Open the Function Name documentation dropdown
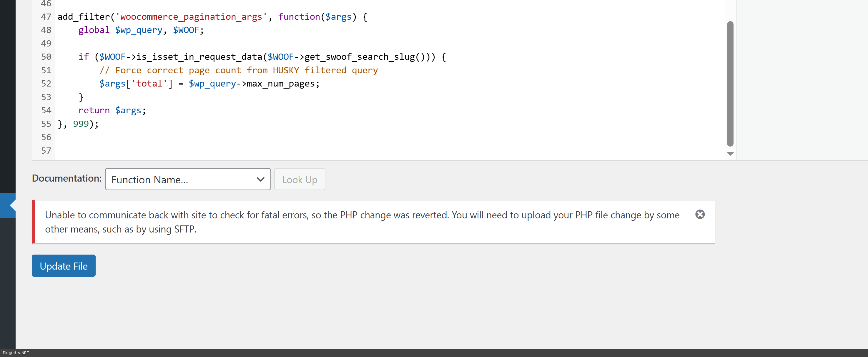The image size is (868, 357). click(x=188, y=179)
